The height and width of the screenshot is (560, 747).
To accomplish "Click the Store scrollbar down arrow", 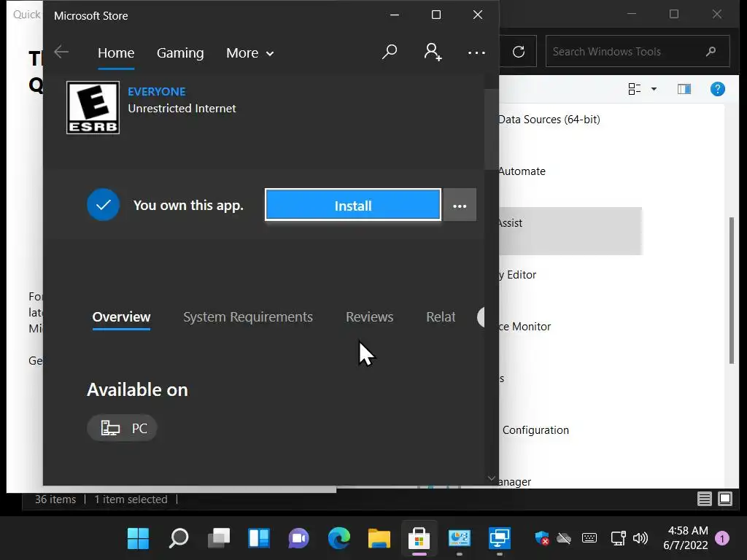I will tap(491, 478).
